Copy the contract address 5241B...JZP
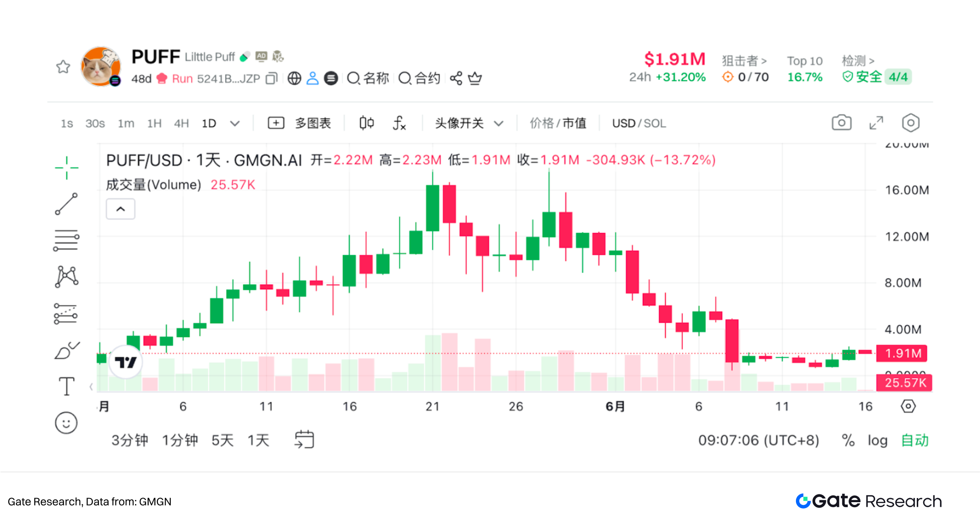The width and height of the screenshot is (980, 531). click(271, 79)
